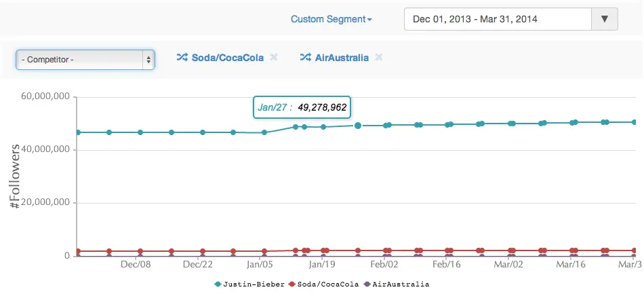Click the highlighted Jan/27 data point
644x298 pixels.
[x=358, y=126]
